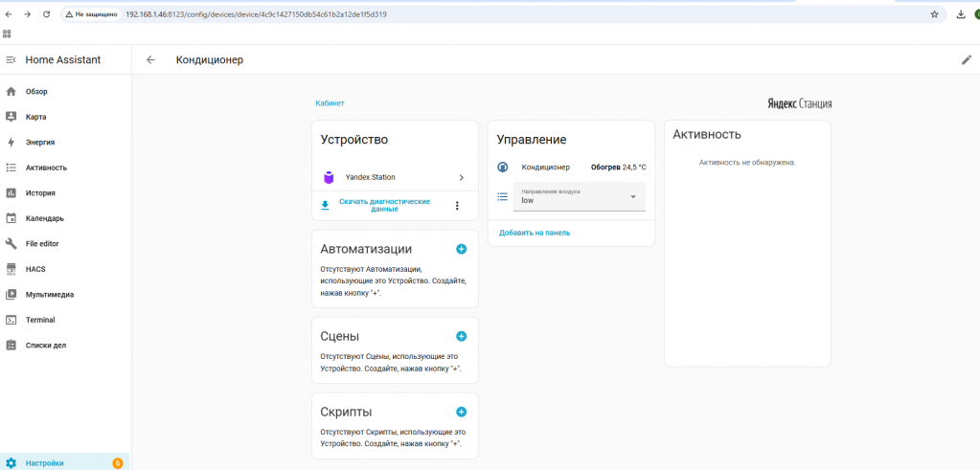980x470 pixels.
Task: Open the Списки дел clipboard icon
Action: pos(11,346)
